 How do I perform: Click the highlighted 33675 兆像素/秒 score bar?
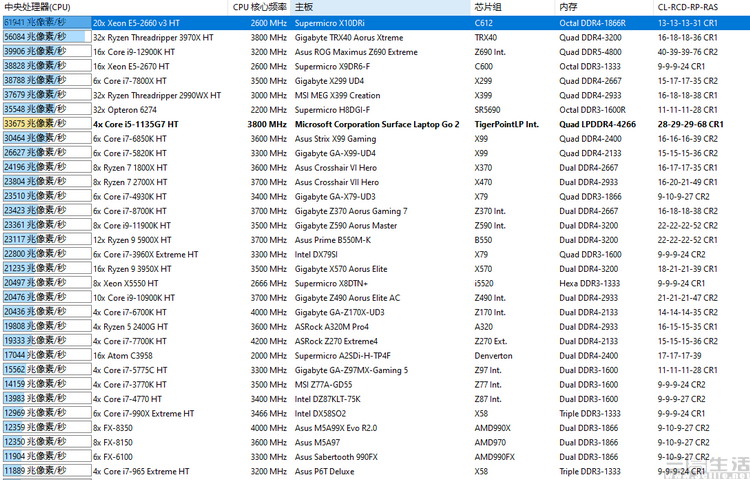[46, 124]
